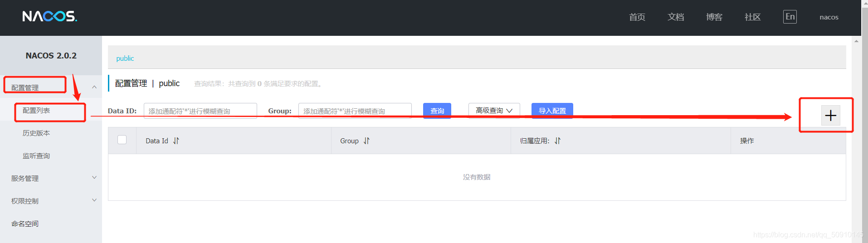Collapse the 配置管理 menu chevron

click(x=94, y=87)
